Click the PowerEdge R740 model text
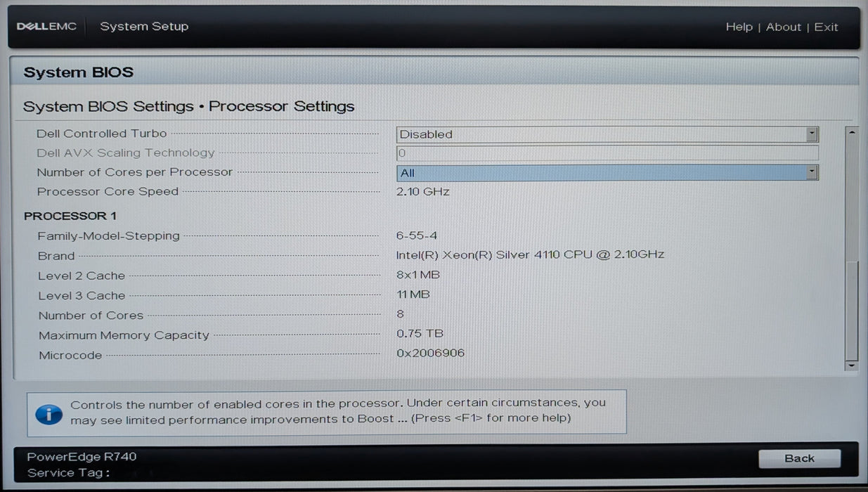This screenshot has width=868, height=492. 82,457
